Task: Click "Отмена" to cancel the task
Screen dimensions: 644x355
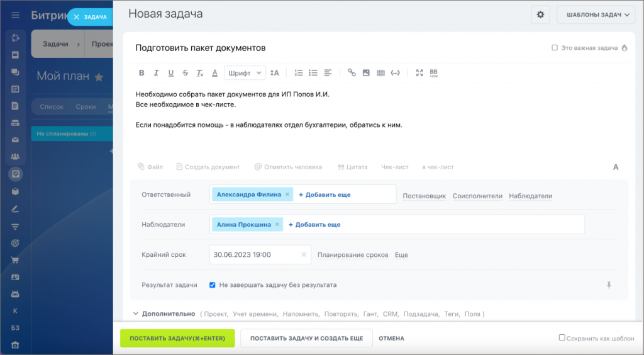Action: pyautogui.click(x=391, y=339)
